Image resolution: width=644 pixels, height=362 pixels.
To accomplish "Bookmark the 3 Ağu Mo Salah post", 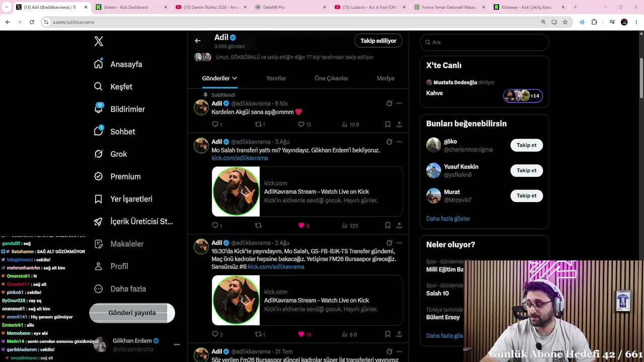I will coord(387,225).
